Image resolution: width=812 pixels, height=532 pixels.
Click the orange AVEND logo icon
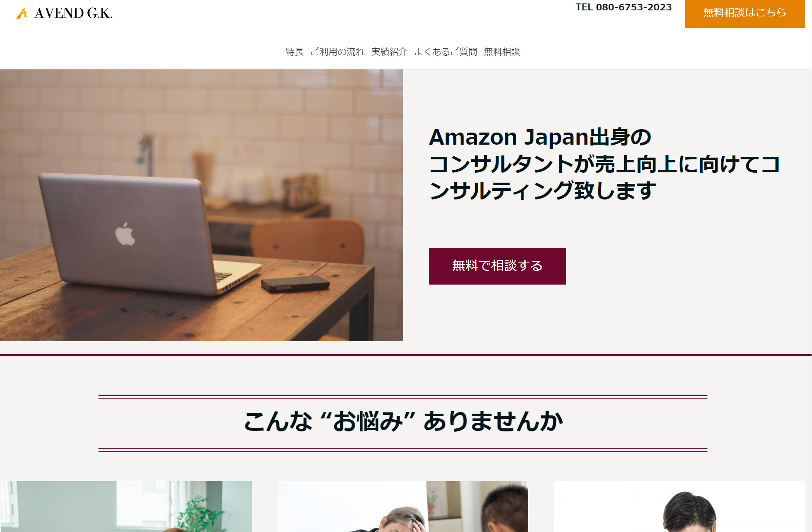tap(22, 13)
